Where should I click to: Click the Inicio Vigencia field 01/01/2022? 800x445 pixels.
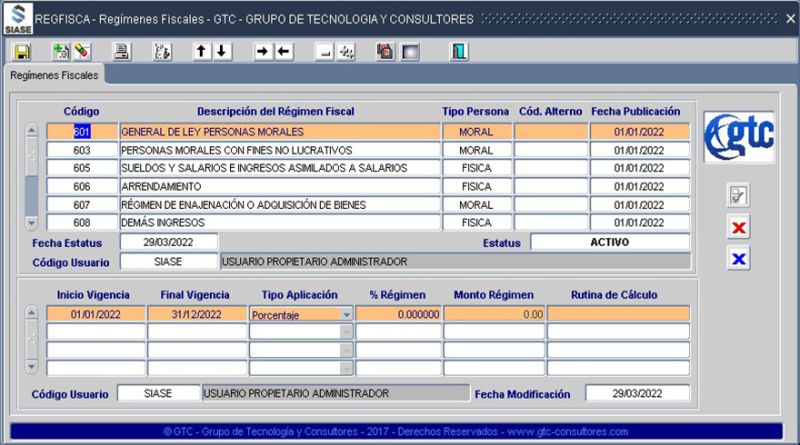pyautogui.click(x=95, y=314)
